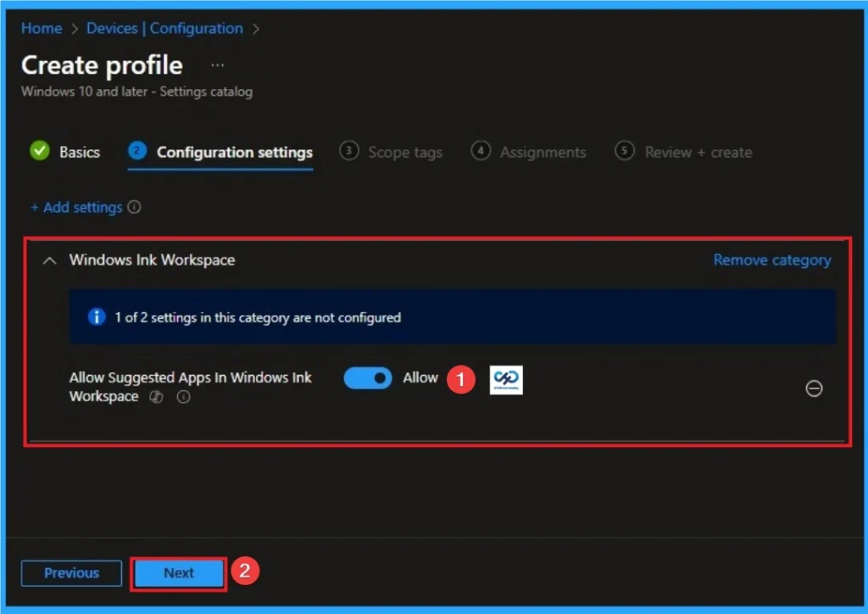This screenshot has height=614, width=868.
Task: Click the info icon on the blue notification banner
Action: pos(96,318)
